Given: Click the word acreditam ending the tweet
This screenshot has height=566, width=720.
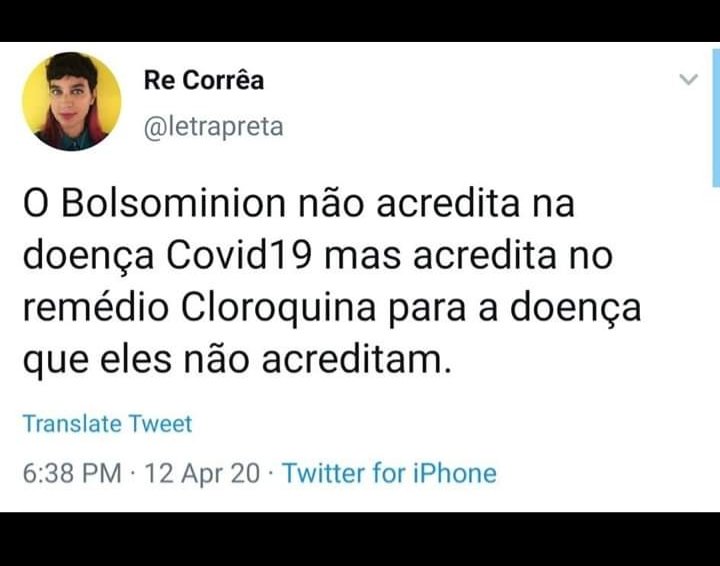Looking at the screenshot, I should pos(356,360).
